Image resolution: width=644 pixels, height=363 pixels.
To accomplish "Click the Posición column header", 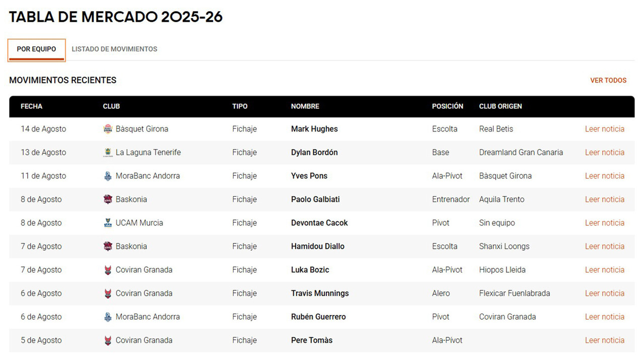I will pyautogui.click(x=448, y=106).
